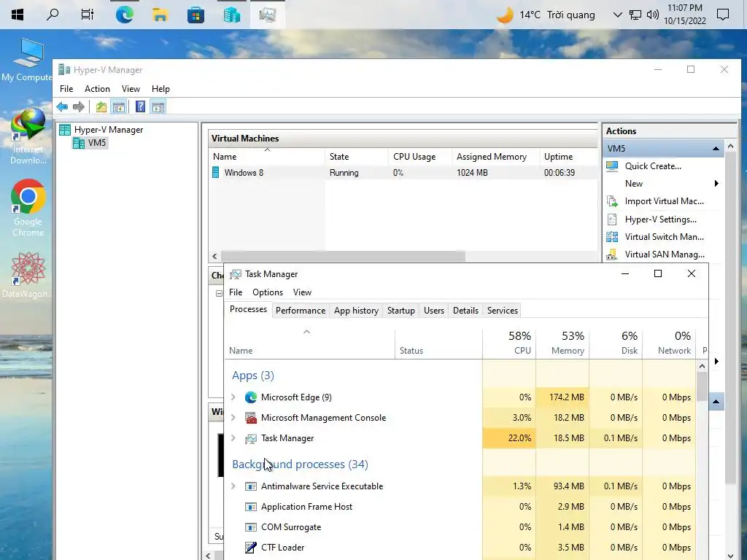This screenshot has height=560, width=747.
Task: Click the Antimalware Service Executable icon
Action: pyautogui.click(x=251, y=486)
